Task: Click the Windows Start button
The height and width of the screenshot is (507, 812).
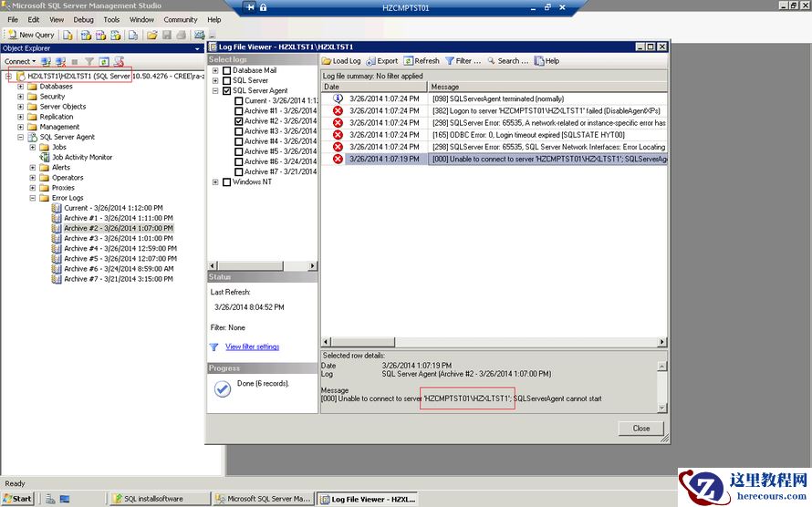Action: [17, 499]
